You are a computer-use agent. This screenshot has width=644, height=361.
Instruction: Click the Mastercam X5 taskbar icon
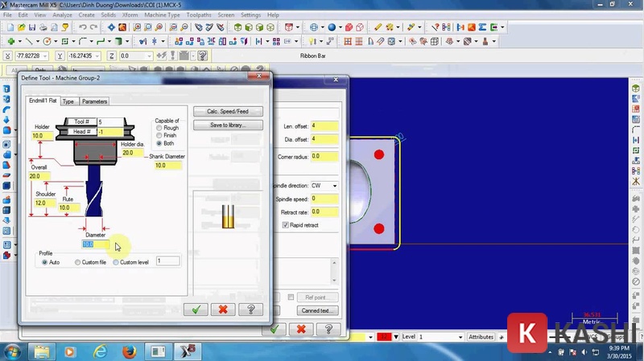188,351
